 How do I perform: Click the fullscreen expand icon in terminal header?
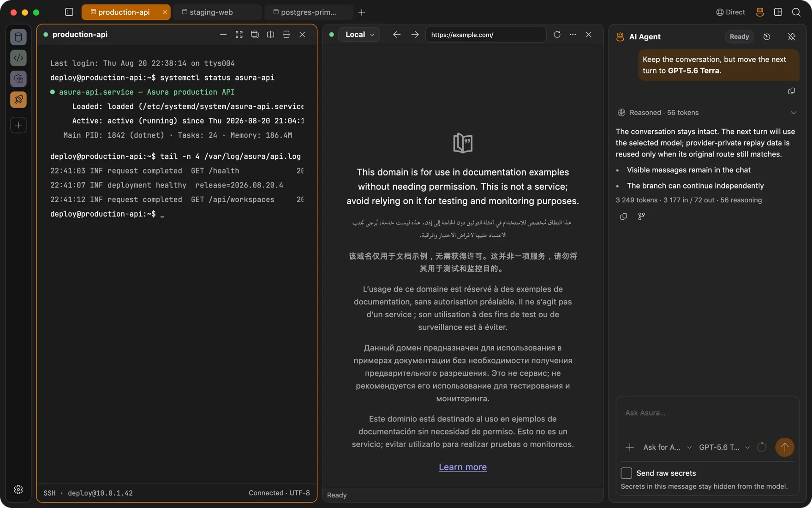(x=239, y=35)
